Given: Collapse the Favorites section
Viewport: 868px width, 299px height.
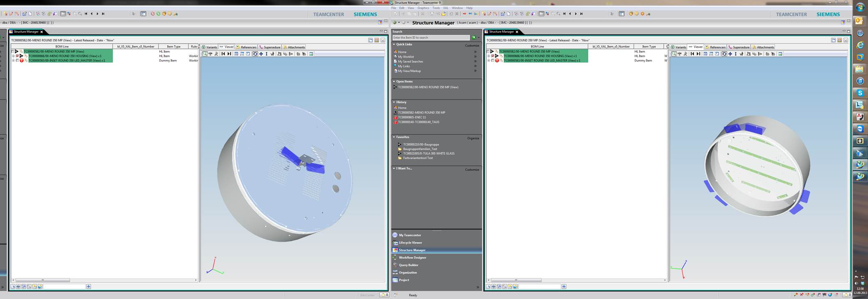Looking at the screenshot, I should [394, 137].
